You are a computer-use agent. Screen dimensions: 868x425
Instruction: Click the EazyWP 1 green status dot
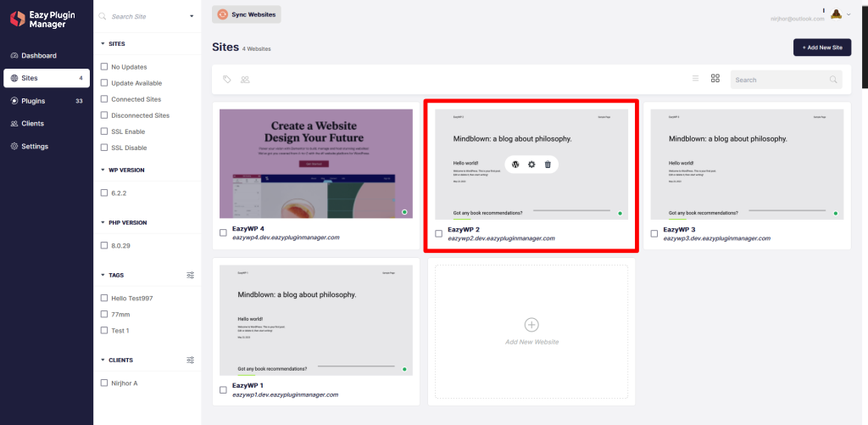click(x=404, y=369)
